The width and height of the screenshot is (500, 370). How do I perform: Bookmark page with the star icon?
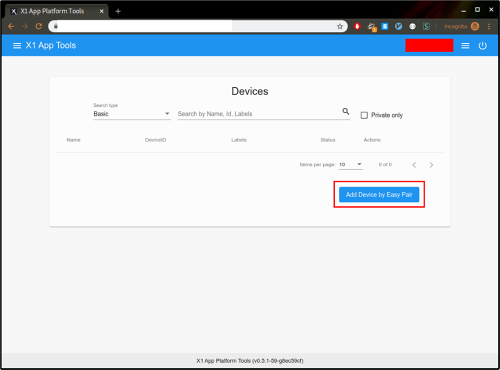point(340,26)
